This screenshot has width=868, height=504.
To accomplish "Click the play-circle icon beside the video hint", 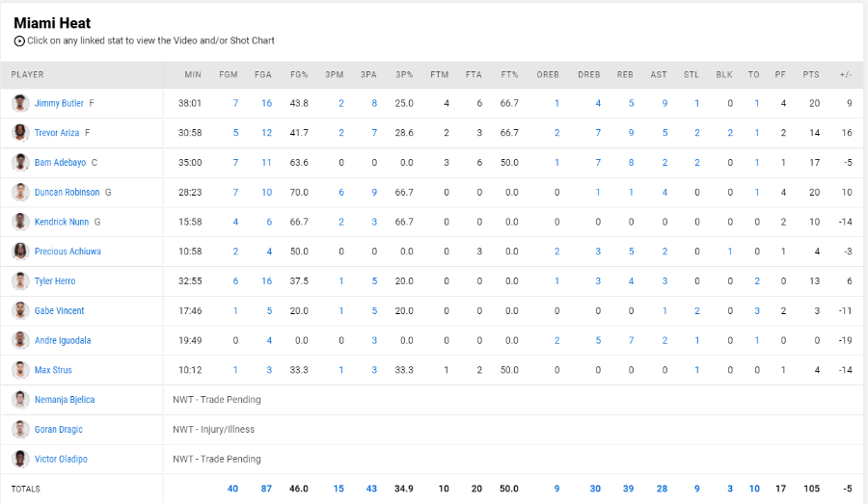I will (x=19, y=40).
